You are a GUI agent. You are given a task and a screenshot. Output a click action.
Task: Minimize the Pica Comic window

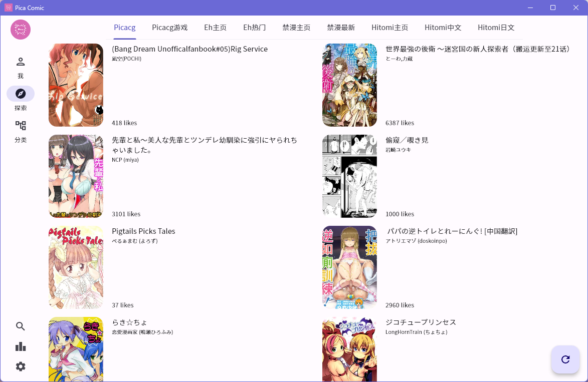(x=530, y=8)
